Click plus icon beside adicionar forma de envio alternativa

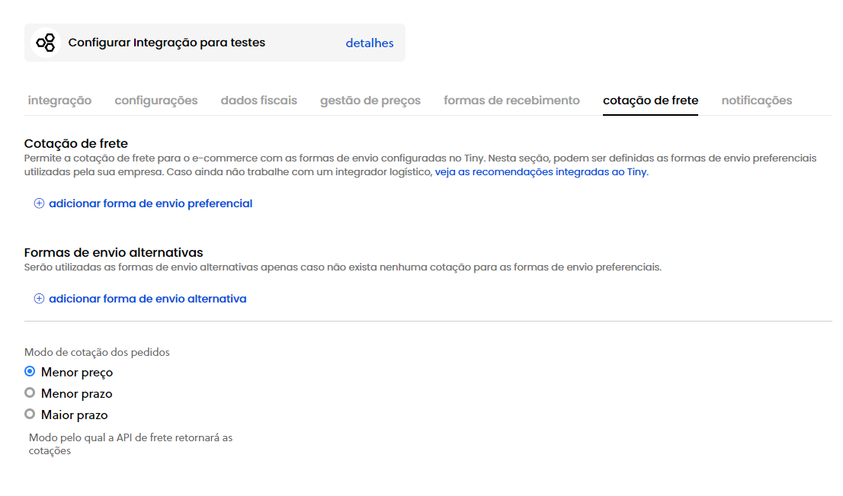(x=39, y=299)
